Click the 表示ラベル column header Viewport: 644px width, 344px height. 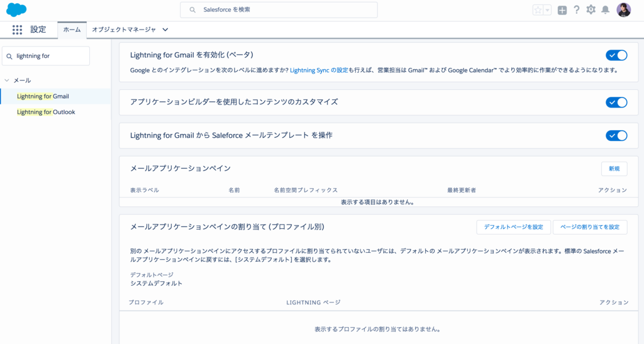point(145,190)
